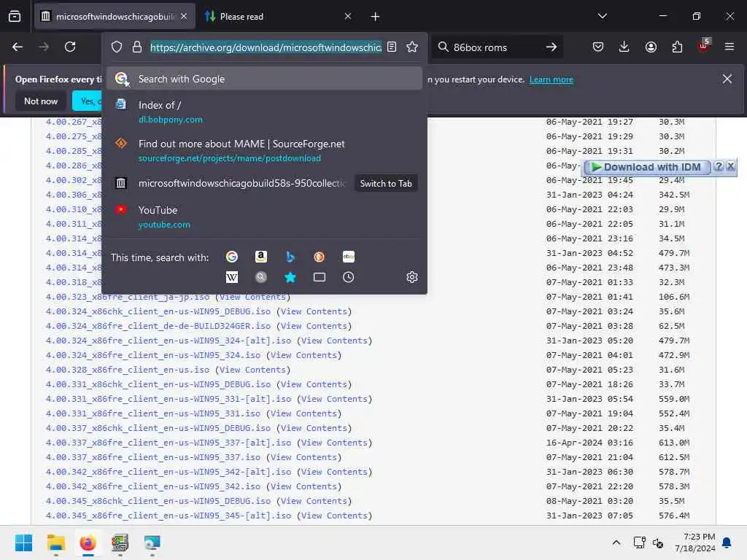The height and width of the screenshot is (560, 747).
Task: Click the Firefox taskbar icon
Action: [x=88, y=542]
